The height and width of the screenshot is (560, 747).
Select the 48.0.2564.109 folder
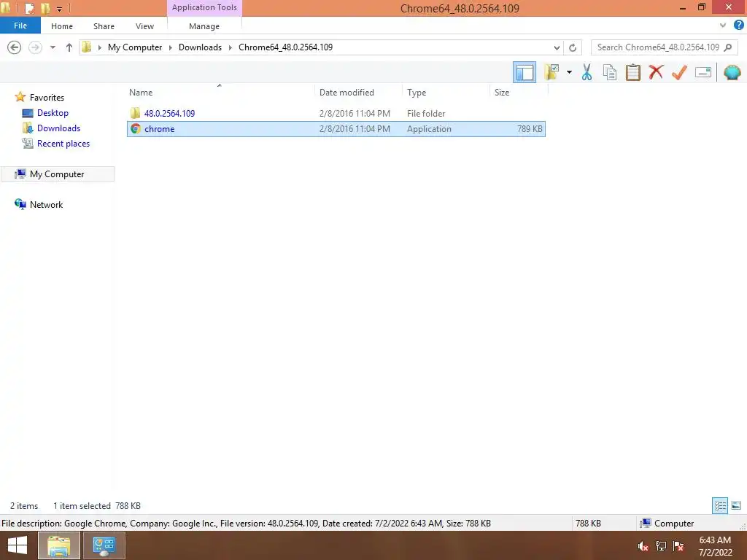169,113
